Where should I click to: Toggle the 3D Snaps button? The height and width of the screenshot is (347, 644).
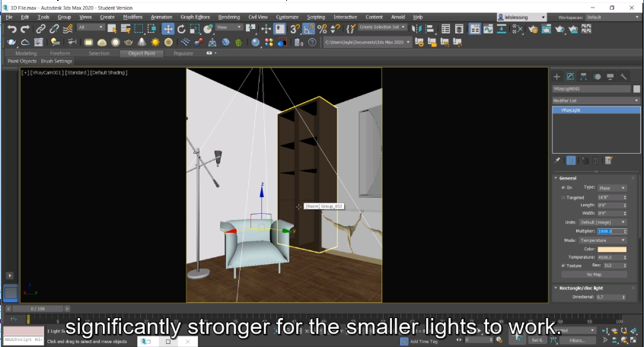pyautogui.click(x=295, y=29)
